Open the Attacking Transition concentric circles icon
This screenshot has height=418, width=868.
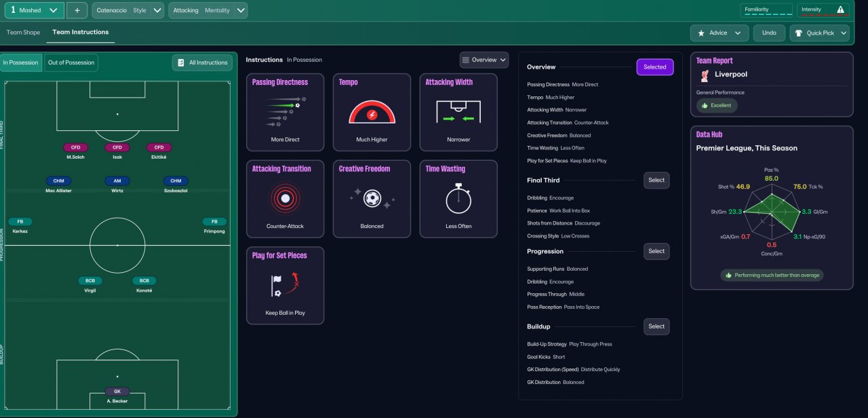point(285,198)
